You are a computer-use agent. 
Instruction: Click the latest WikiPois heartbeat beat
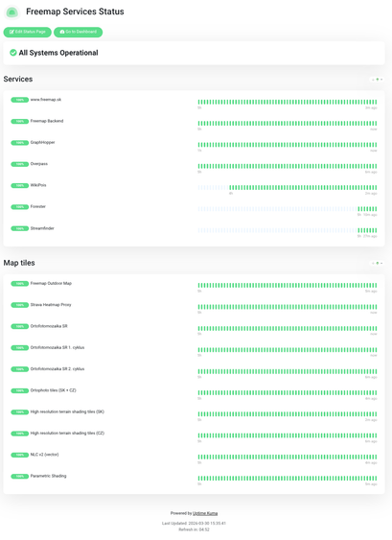click(x=376, y=188)
